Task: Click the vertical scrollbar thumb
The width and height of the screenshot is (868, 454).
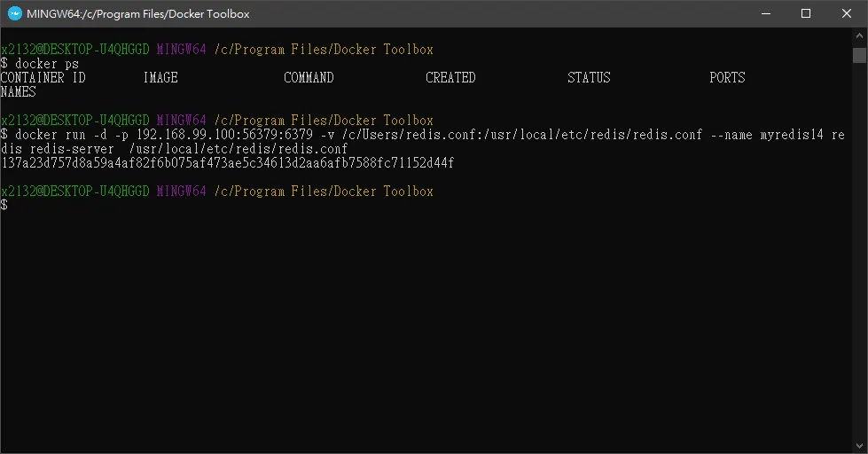Action: click(859, 55)
